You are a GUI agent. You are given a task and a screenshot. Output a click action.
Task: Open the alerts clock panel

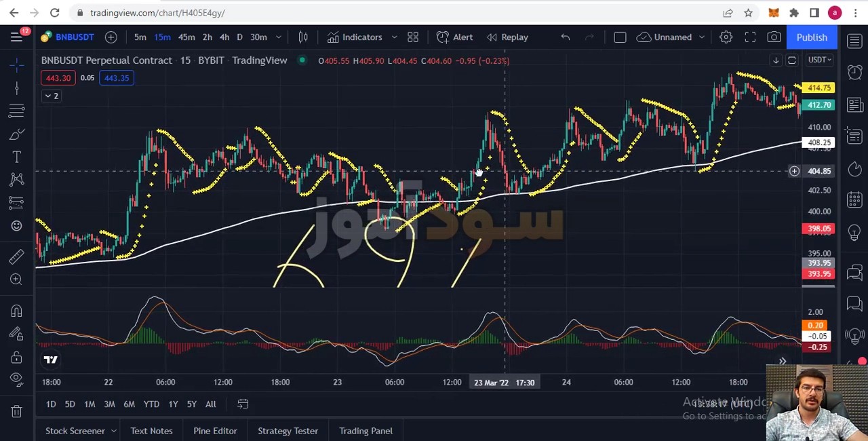[x=854, y=72]
